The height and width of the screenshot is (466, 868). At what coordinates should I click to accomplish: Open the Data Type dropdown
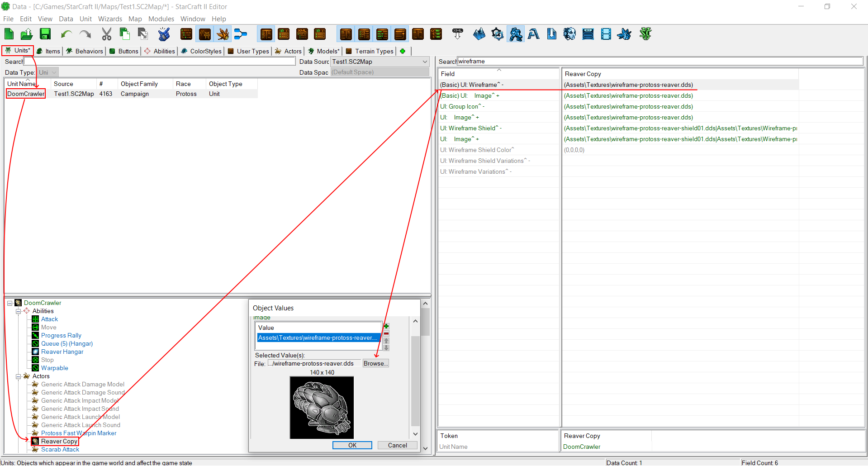tap(47, 72)
